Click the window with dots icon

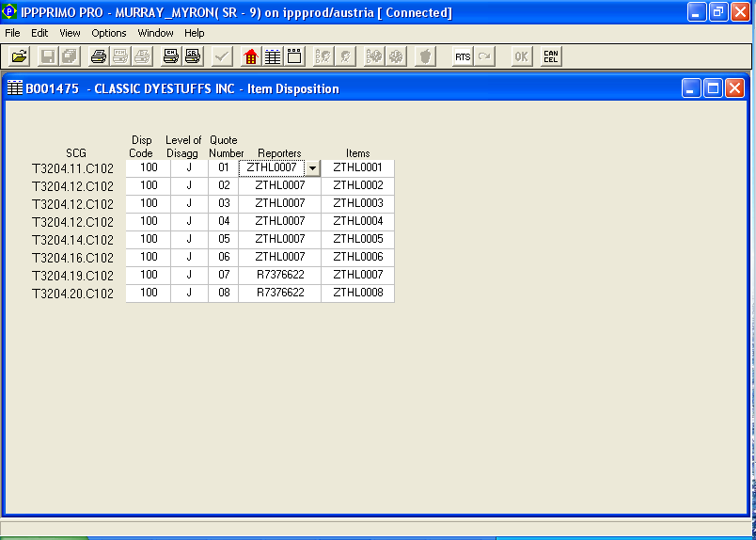[294, 57]
